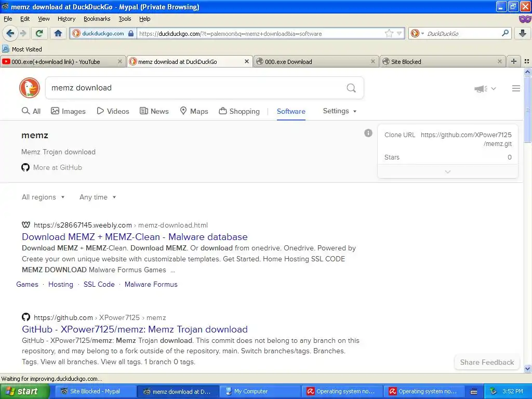The image size is (532, 399).
Task: Click the private browsing mask icon
Action: pos(525,19)
